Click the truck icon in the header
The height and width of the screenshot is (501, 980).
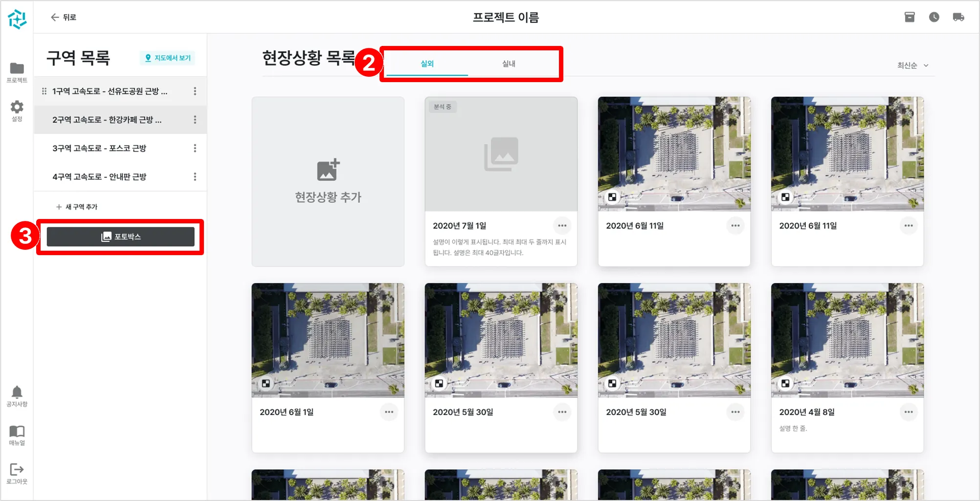[x=958, y=17]
